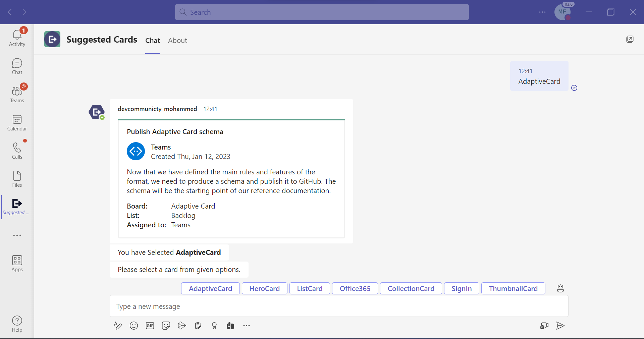Click the 'Created Thu, Jan 12, 2023' text
The height and width of the screenshot is (339, 644).
pos(191,157)
